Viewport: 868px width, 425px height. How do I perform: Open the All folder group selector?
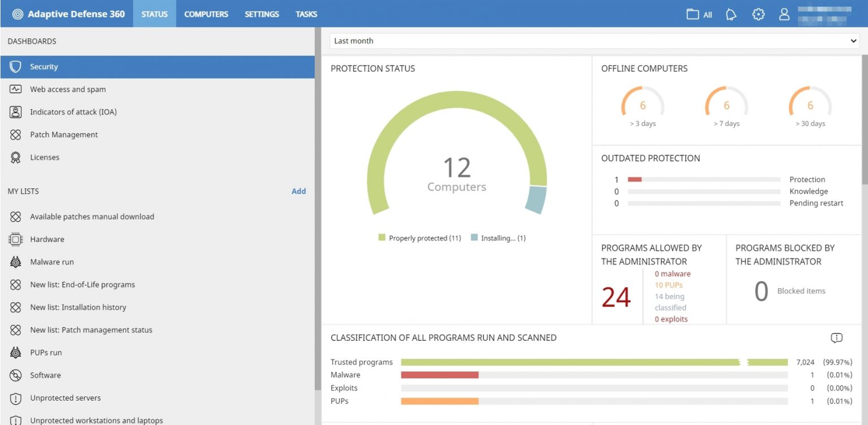(x=698, y=14)
